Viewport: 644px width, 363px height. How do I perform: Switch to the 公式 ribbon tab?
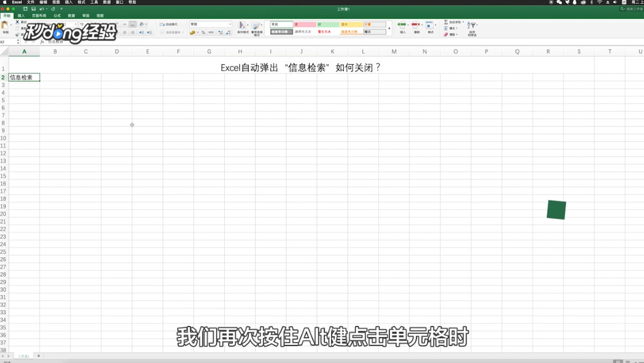coord(57,16)
